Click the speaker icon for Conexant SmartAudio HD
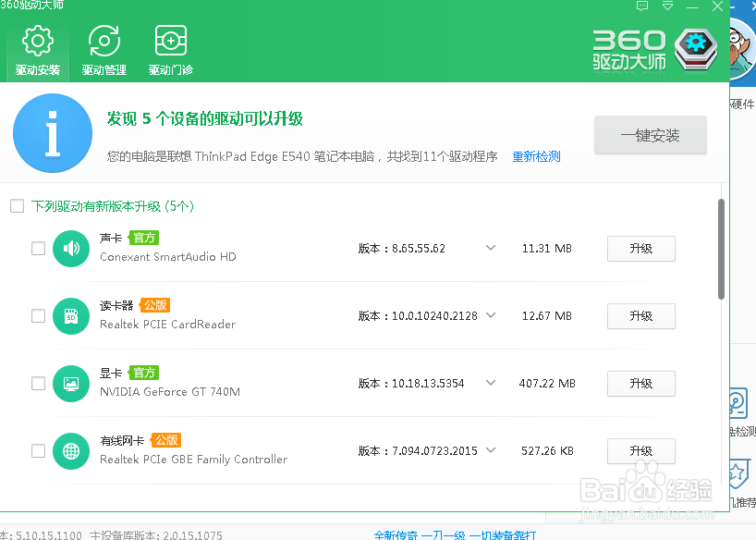This screenshot has height=540, width=756. (71, 248)
